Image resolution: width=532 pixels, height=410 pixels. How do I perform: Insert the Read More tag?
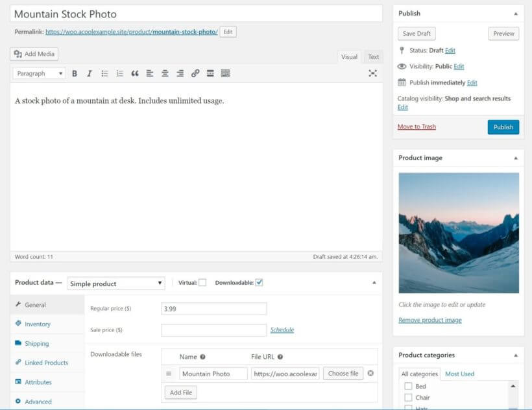[210, 73]
